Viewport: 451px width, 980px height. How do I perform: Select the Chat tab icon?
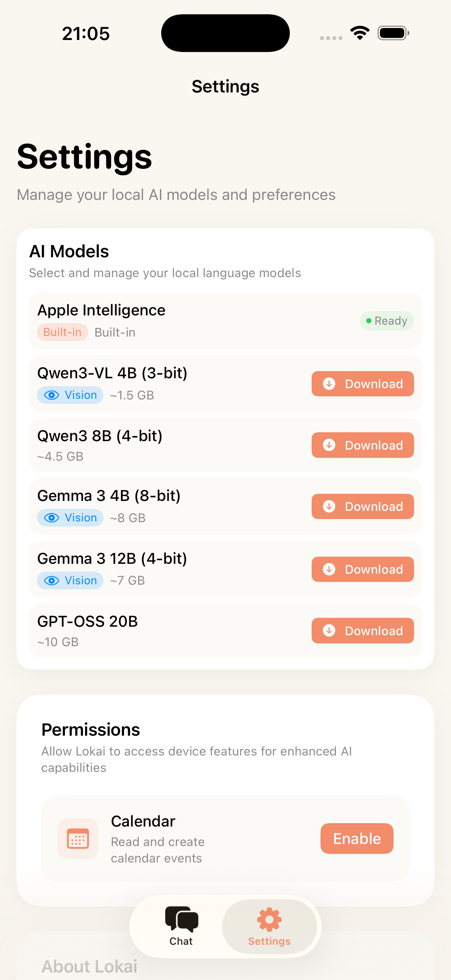(181, 919)
